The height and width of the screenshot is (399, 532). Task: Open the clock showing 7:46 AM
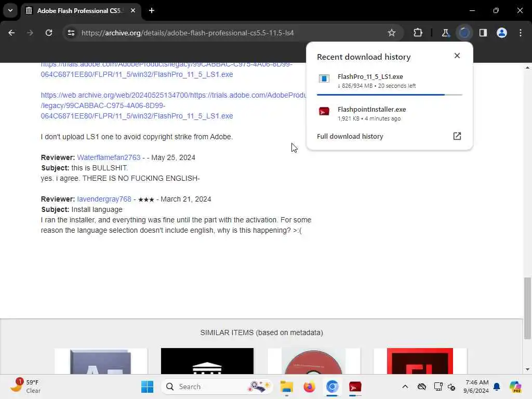476,387
